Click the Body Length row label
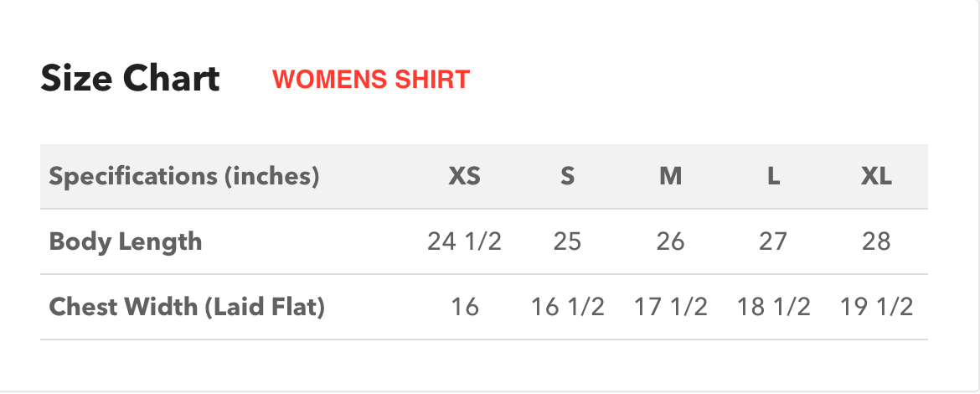The width and height of the screenshot is (980, 394). click(x=126, y=241)
